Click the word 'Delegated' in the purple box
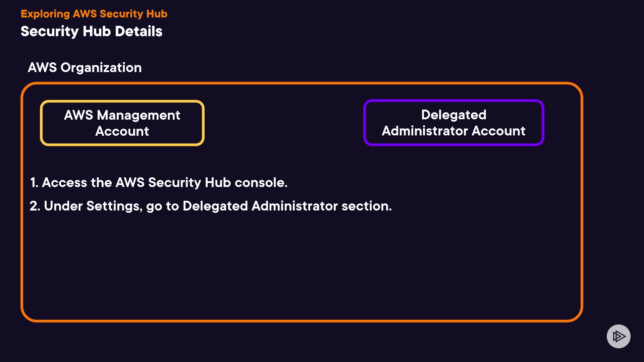This screenshot has height=362, width=644. click(x=453, y=115)
